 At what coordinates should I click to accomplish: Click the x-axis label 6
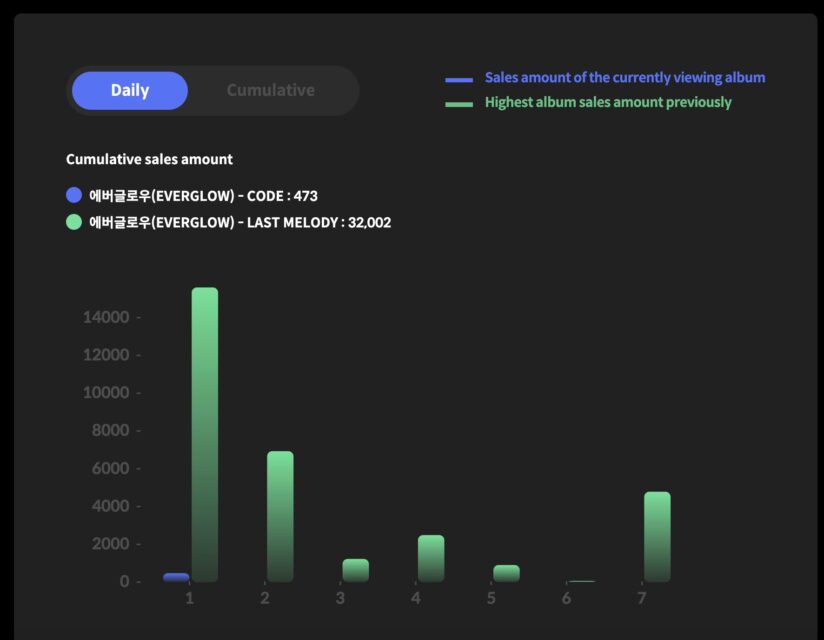566,598
